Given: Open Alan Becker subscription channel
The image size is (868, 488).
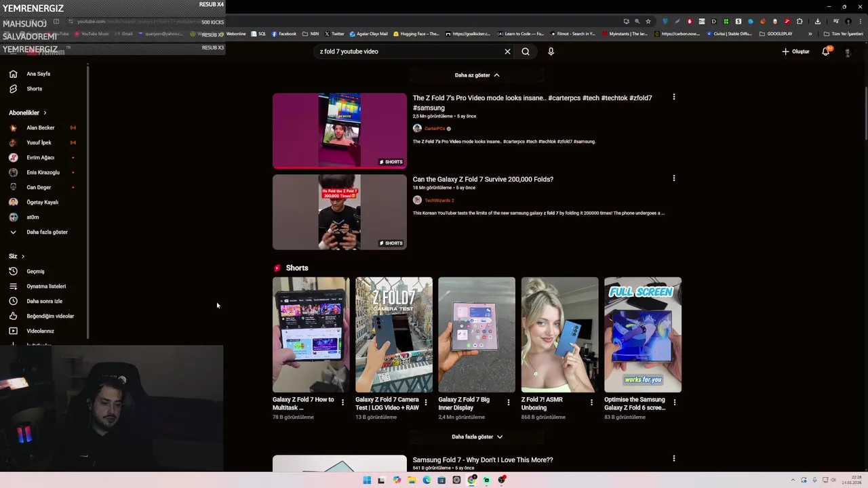Looking at the screenshot, I should [x=42, y=127].
